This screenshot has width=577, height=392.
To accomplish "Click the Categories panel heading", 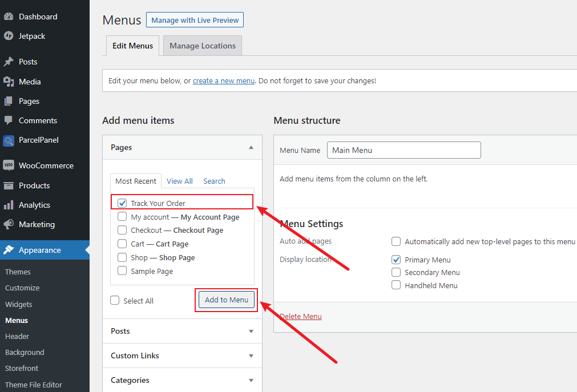I will 130,380.
